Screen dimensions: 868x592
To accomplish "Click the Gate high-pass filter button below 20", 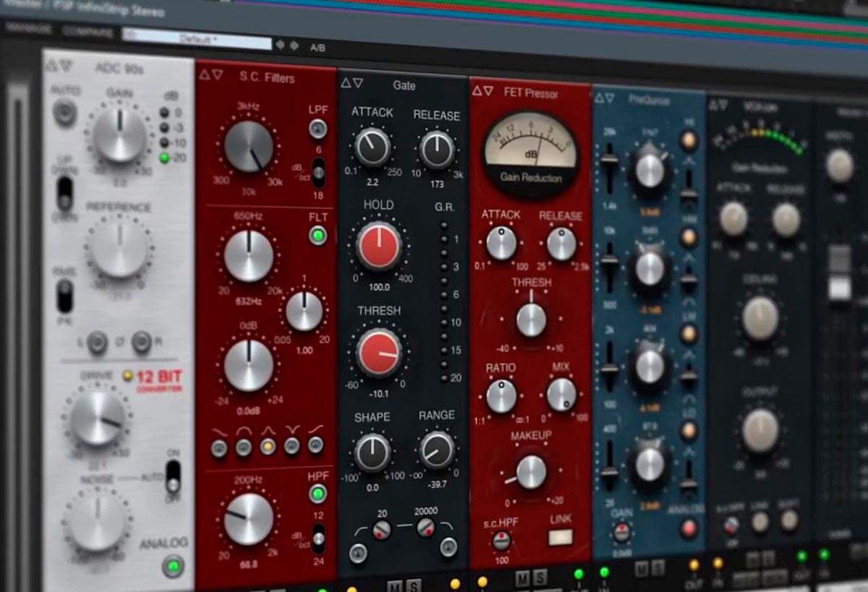I will (357, 554).
